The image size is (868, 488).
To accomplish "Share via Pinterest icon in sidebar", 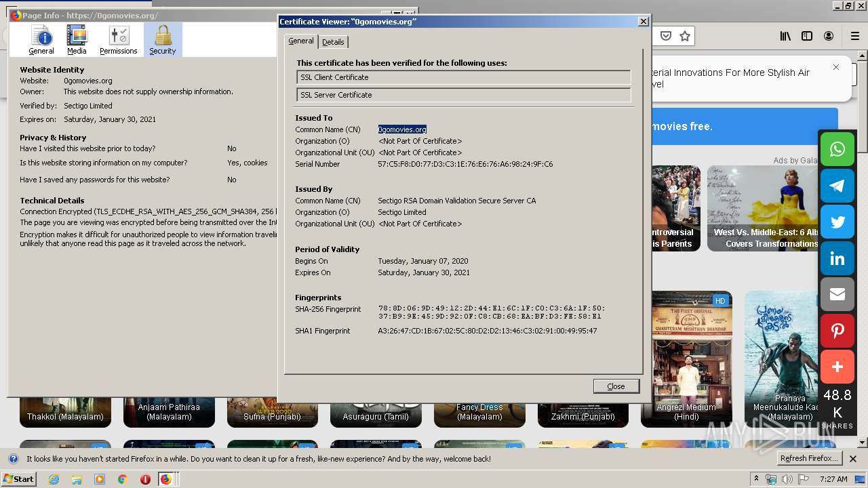I will coord(837,331).
